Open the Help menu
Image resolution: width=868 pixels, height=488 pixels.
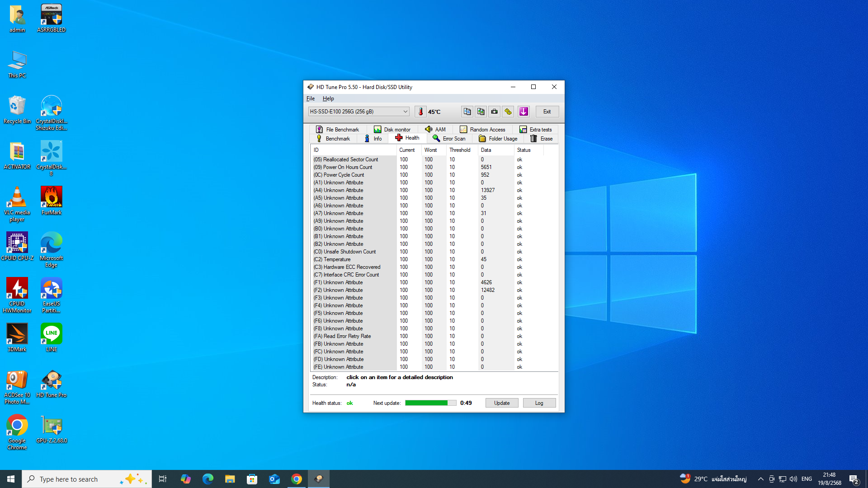click(328, 99)
